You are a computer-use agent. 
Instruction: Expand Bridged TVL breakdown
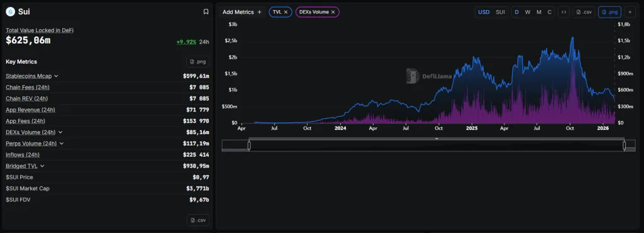(x=42, y=166)
